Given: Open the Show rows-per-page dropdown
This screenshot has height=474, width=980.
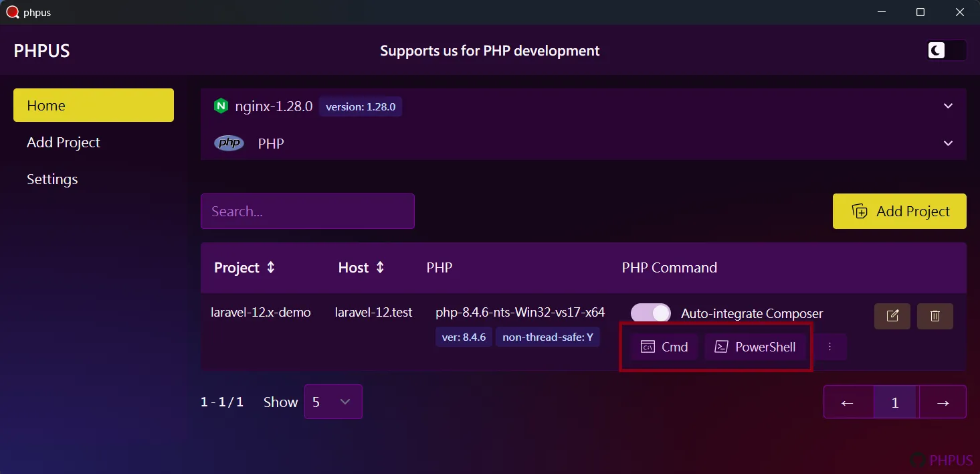Looking at the screenshot, I should pos(333,402).
